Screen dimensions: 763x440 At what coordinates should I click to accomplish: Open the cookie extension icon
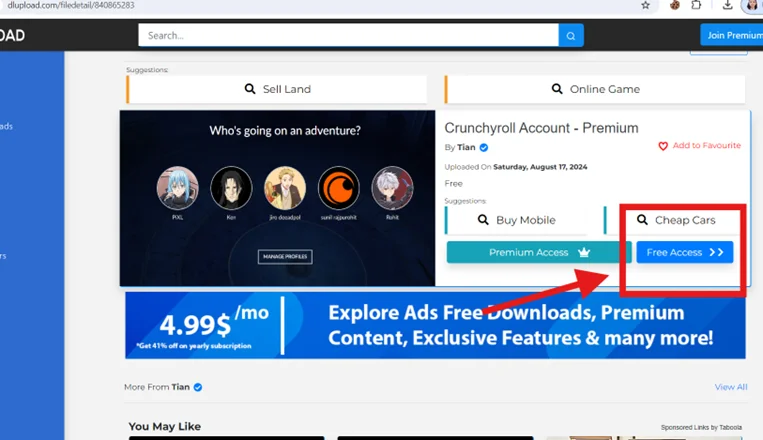(674, 5)
